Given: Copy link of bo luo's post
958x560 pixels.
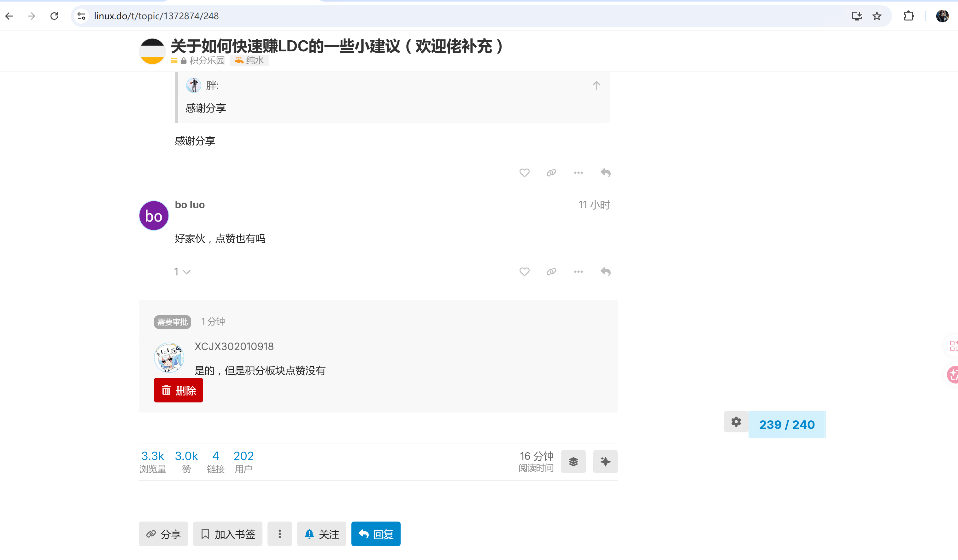Looking at the screenshot, I should point(551,272).
